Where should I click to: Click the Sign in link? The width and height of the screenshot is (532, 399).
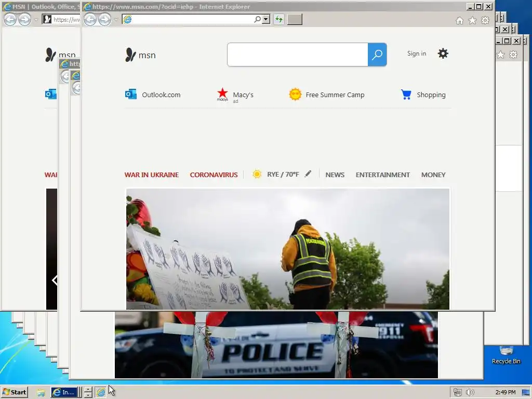tap(416, 54)
